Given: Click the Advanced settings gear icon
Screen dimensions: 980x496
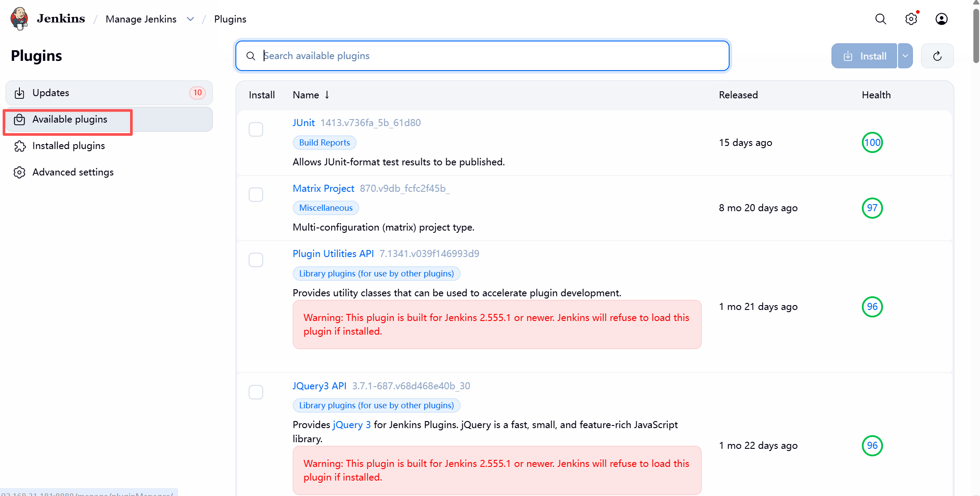Looking at the screenshot, I should 19,172.
